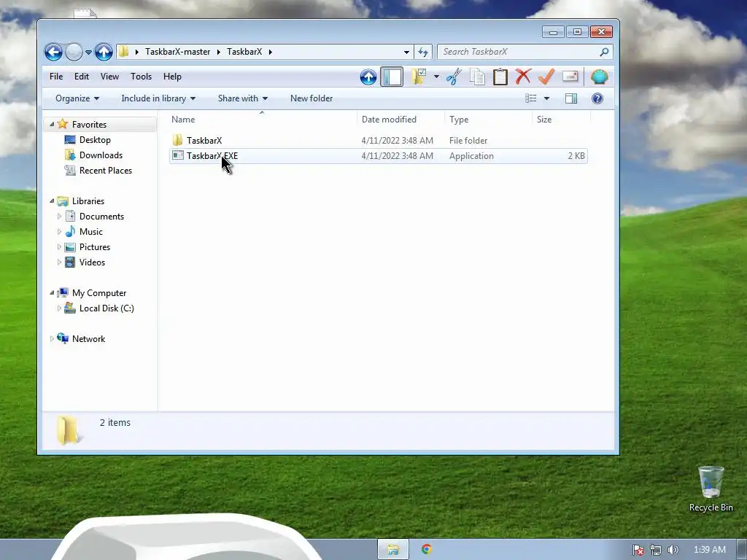747x560 pixels.
Task: Open the Organize dropdown
Action: pos(77,98)
